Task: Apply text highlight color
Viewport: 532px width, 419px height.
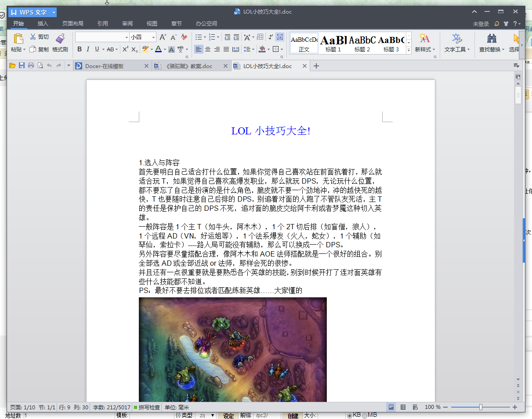Action: [x=145, y=49]
